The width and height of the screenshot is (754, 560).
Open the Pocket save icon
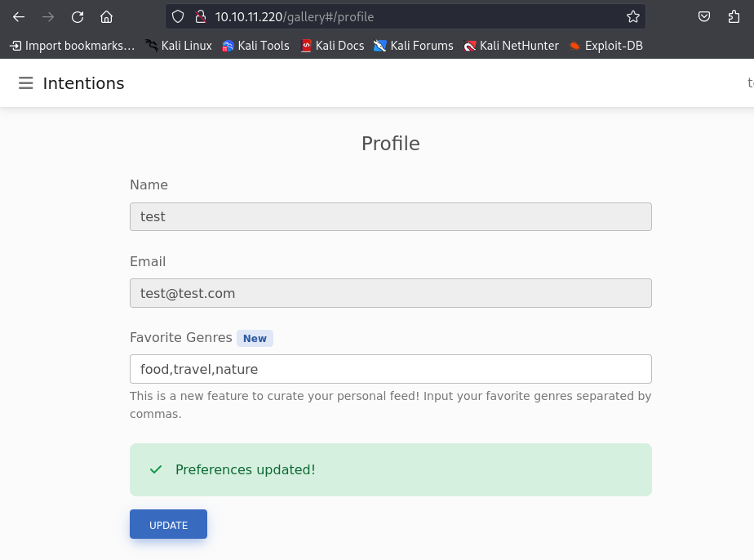point(704,16)
